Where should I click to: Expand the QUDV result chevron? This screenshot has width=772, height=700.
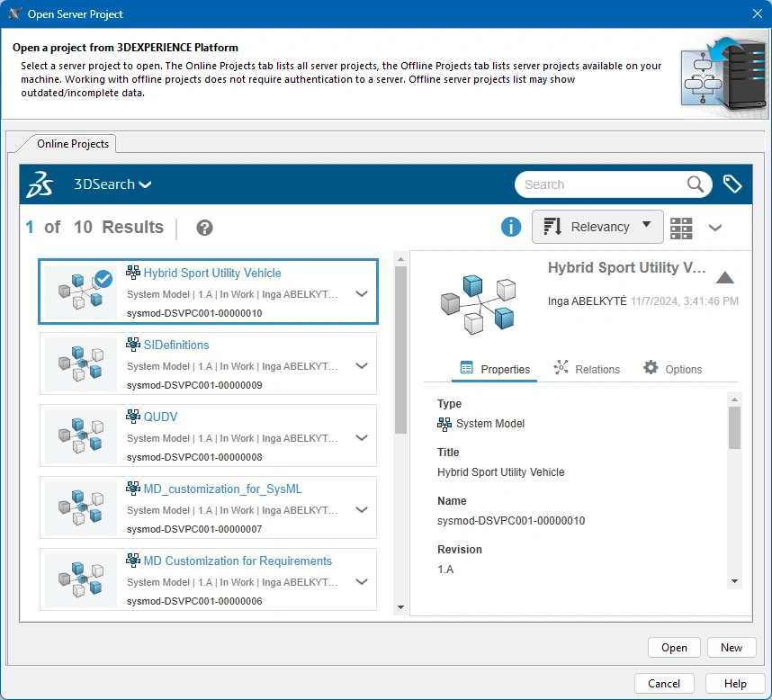point(362,437)
